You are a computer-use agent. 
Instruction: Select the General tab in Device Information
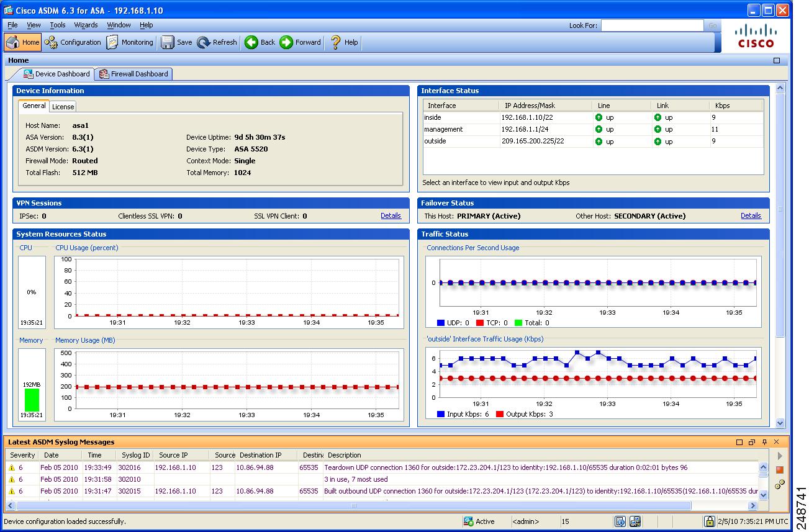[x=34, y=106]
